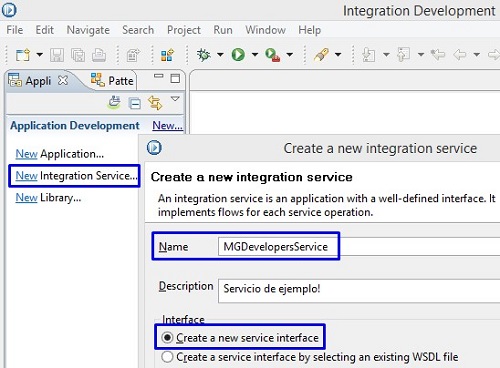
Task: Click the grayed document-with-arrow toolbar icon after Print
Action: coord(133,55)
